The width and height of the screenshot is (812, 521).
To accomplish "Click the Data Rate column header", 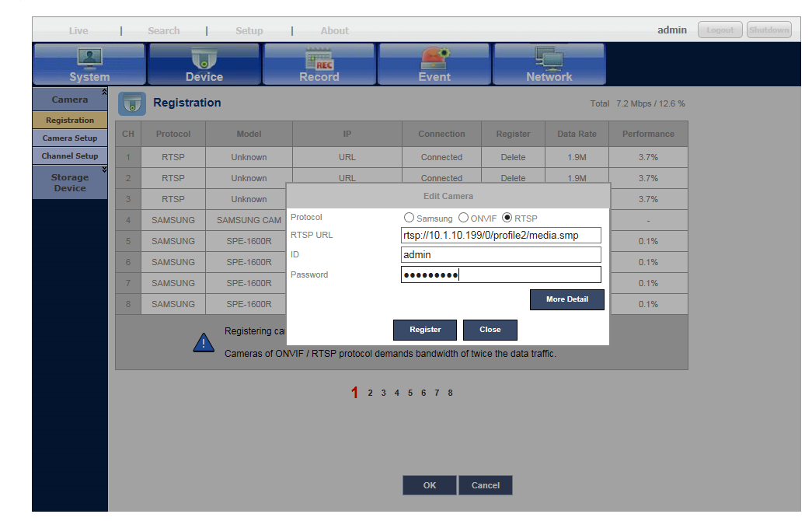I will tap(577, 134).
